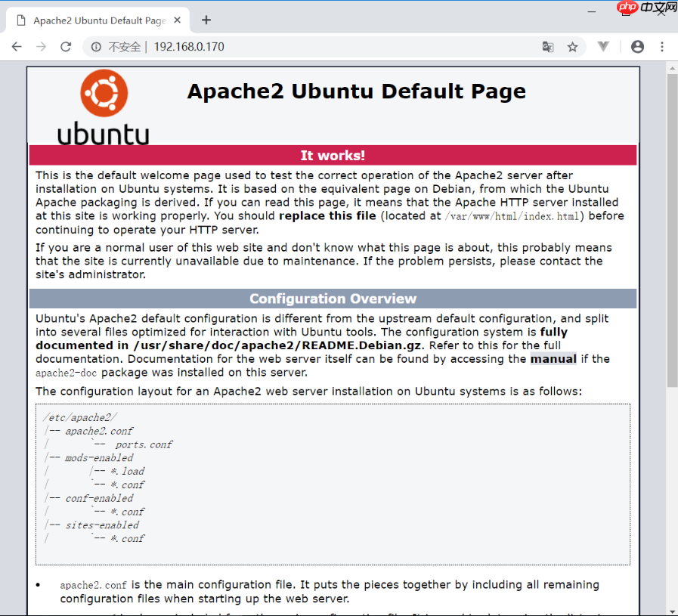This screenshot has height=616, width=678.
Task: Click the "/var/www/html/index.html" path text
Action: pyautogui.click(x=512, y=216)
